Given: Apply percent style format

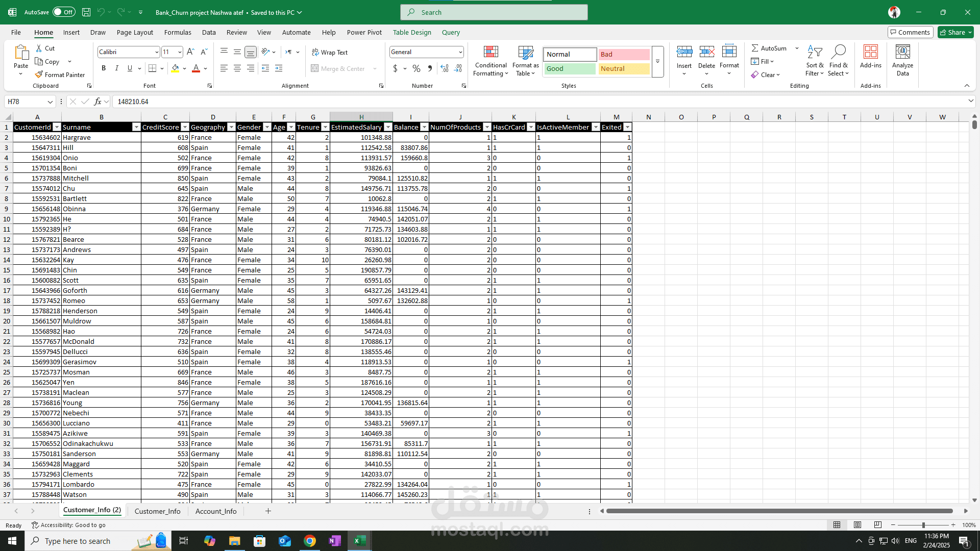Looking at the screenshot, I should (x=416, y=68).
